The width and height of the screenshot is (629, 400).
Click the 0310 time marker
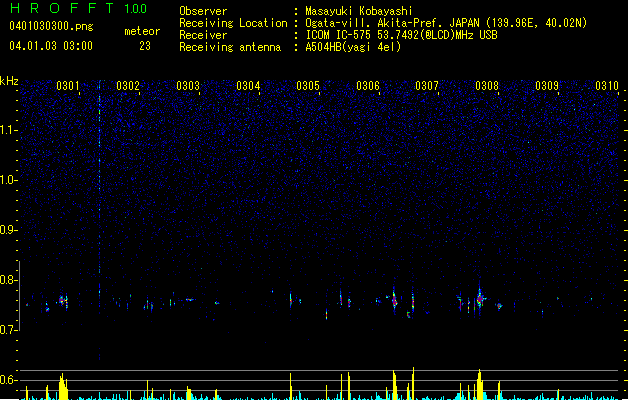607,86
